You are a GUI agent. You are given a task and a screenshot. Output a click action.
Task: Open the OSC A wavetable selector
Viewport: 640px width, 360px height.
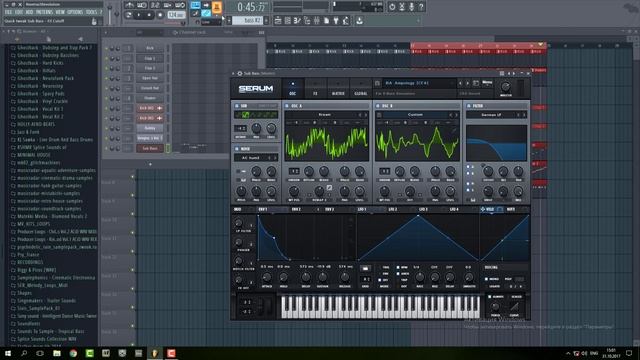point(324,115)
